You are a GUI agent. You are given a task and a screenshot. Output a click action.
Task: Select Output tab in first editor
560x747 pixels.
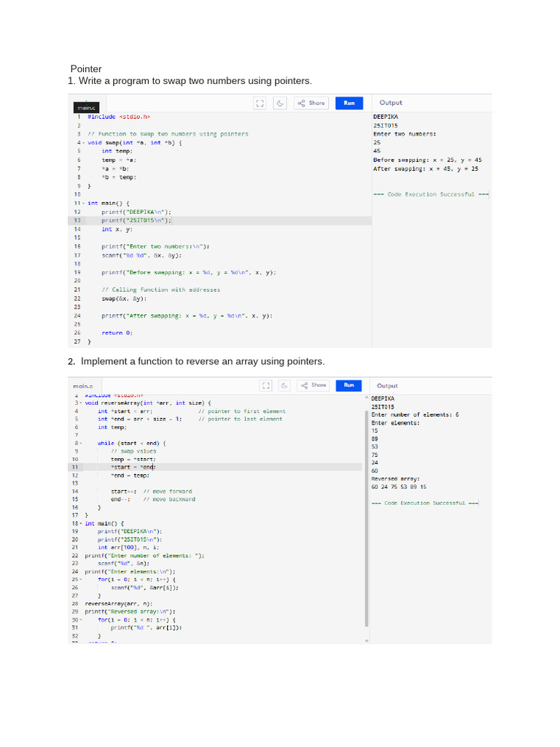(391, 102)
